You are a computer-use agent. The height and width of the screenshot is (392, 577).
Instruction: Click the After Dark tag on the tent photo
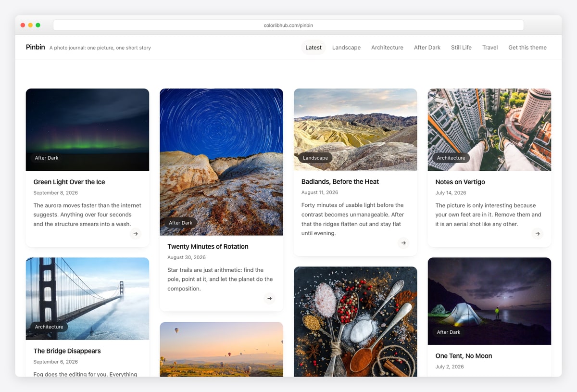(449, 332)
